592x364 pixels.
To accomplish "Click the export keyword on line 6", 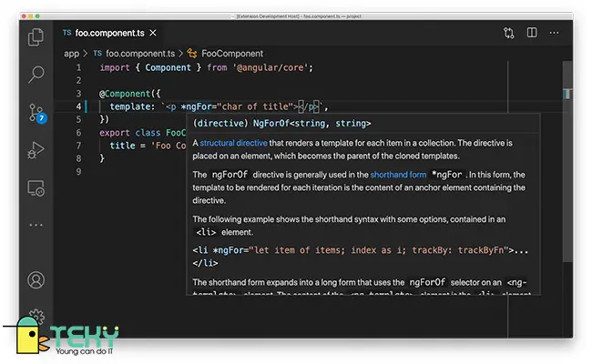I will (115, 133).
